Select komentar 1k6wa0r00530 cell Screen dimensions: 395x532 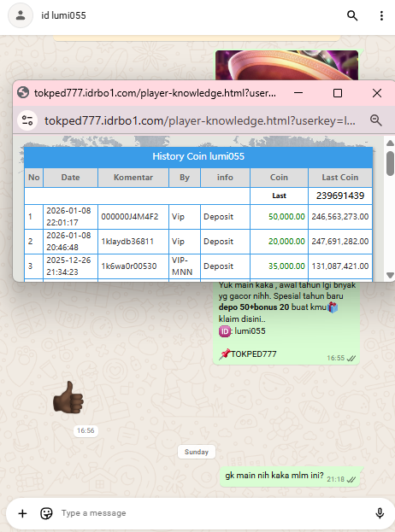coord(133,266)
